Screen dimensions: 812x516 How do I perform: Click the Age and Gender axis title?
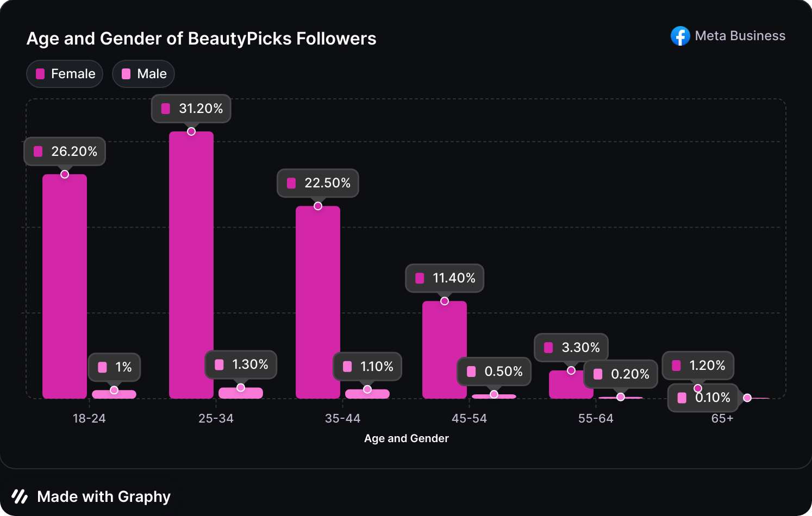point(407,438)
